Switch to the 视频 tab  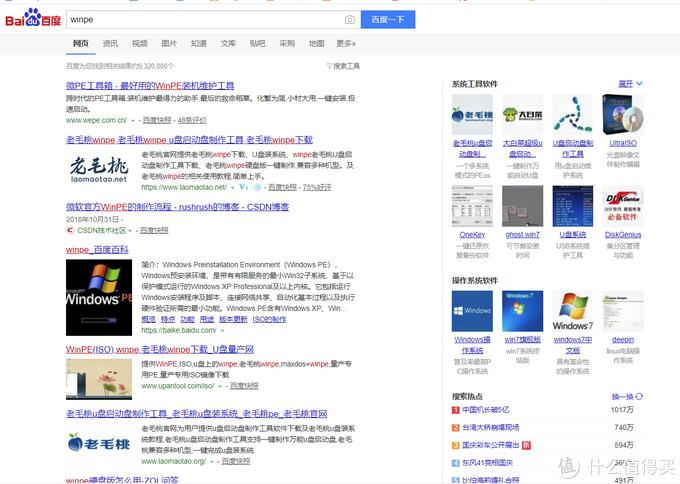click(x=140, y=43)
